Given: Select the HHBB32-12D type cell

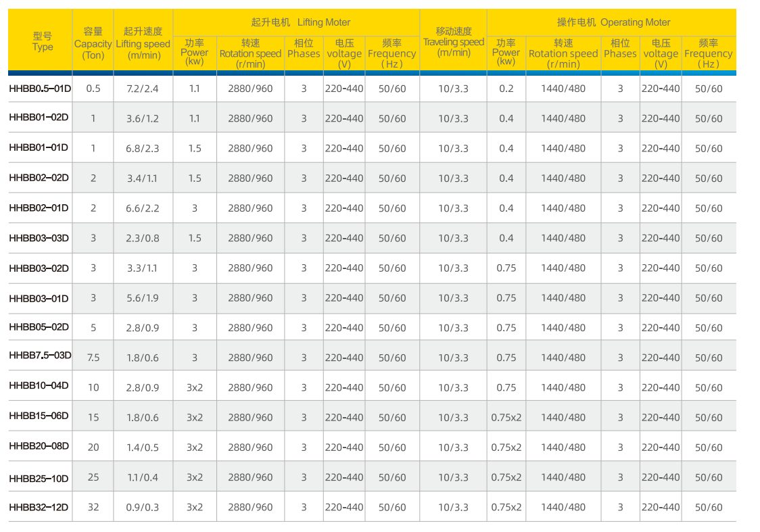Looking at the screenshot, I should [39, 507].
